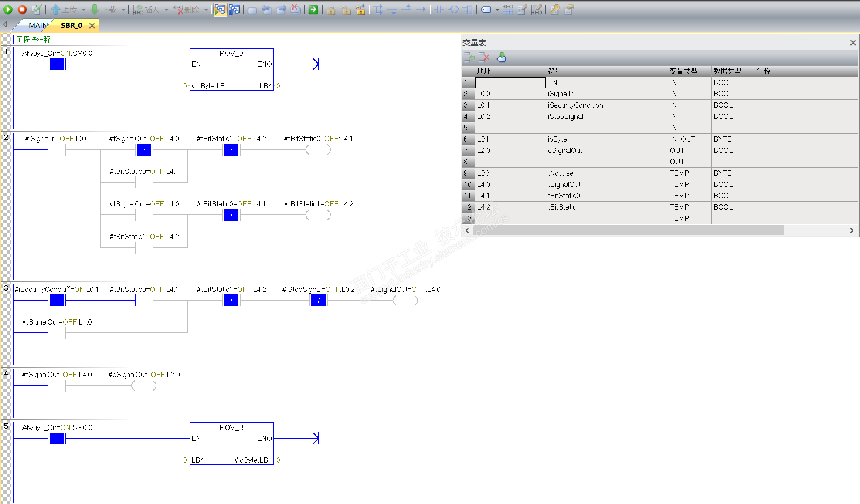Select the SBR_0 tab
Screen dimensions: 860x504
pos(71,25)
